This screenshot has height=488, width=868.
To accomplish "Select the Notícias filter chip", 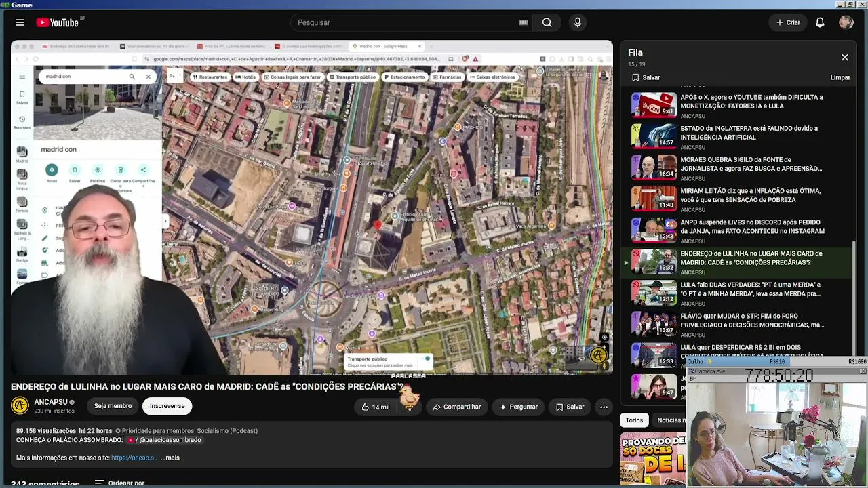I will (x=670, y=420).
